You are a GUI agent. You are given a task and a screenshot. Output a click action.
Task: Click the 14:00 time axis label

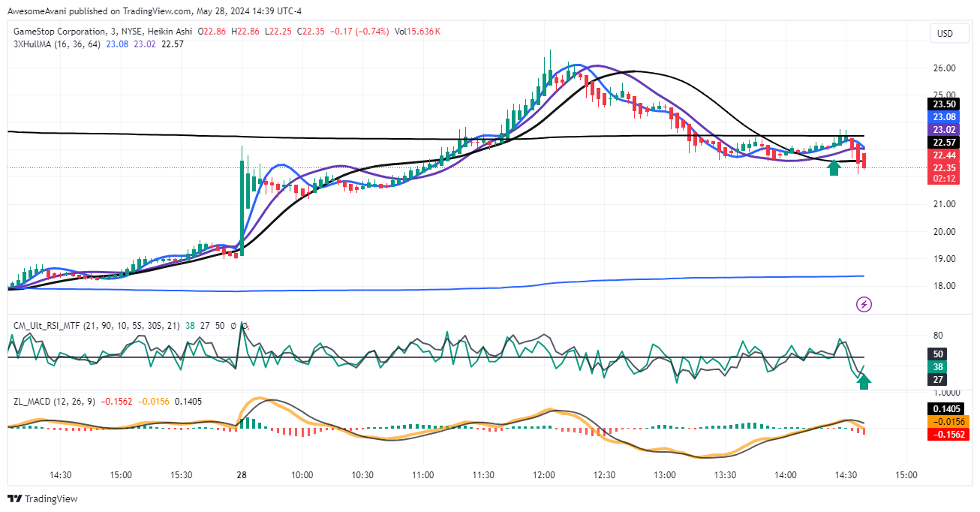tap(786, 475)
